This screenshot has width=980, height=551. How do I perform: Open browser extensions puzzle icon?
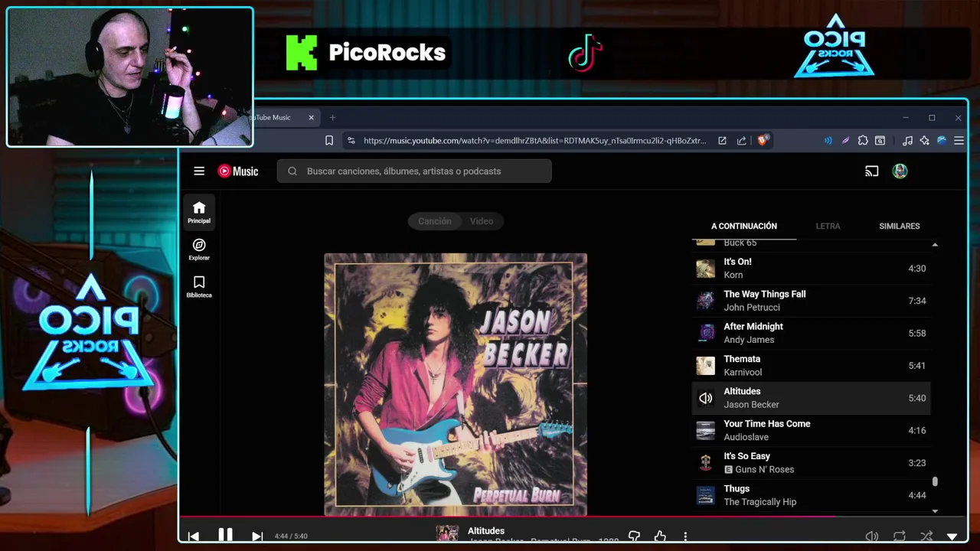point(863,141)
